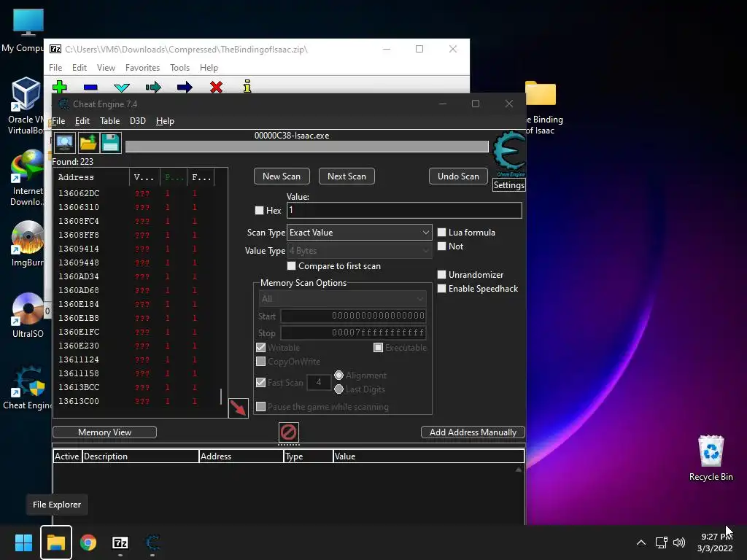Open Cheat Engine File menu
The height and width of the screenshot is (560, 747).
58,121
